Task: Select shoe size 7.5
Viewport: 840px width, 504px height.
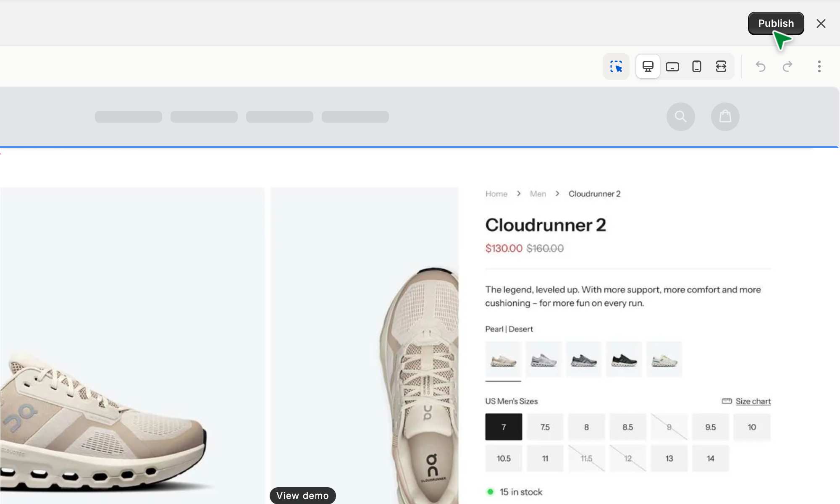Action: point(545,427)
